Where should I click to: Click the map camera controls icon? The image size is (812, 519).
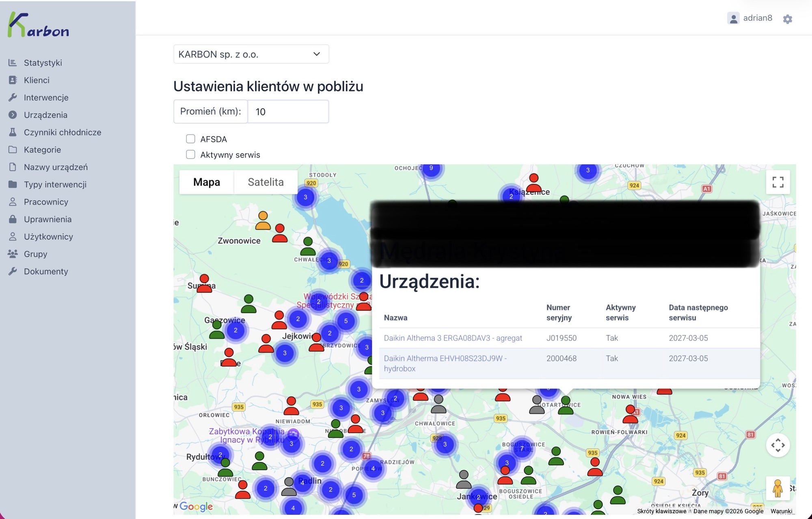point(777,445)
